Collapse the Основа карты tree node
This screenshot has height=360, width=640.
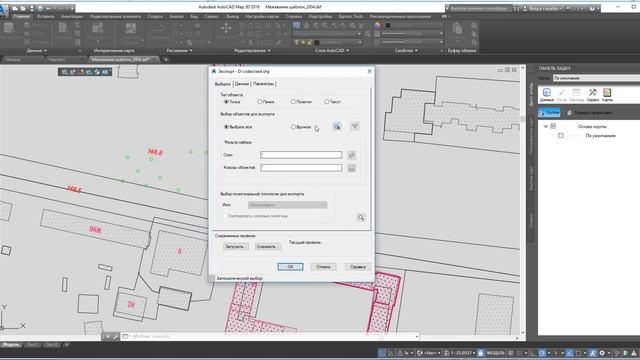pos(546,127)
